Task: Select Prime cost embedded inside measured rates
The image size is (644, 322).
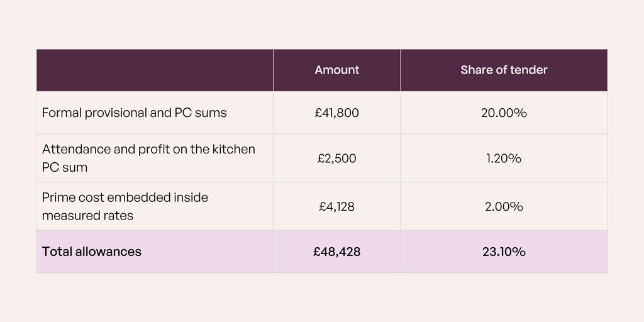Action: tap(125, 206)
